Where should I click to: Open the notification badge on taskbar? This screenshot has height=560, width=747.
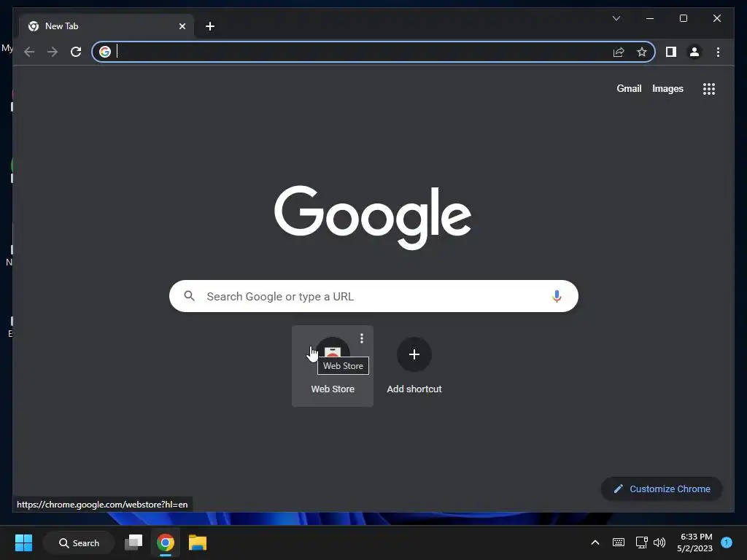pos(727,542)
